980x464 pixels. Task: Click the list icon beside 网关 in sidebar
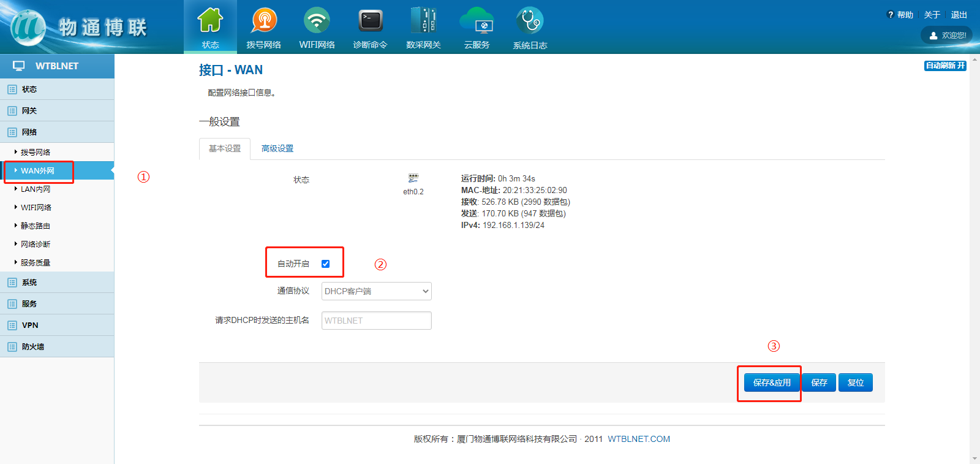[12, 111]
